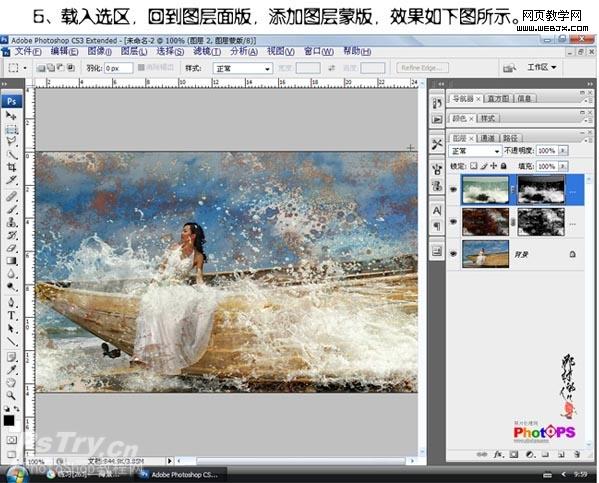
Task: Select the top layer's mask thumbnail
Action: pos(541,189)
